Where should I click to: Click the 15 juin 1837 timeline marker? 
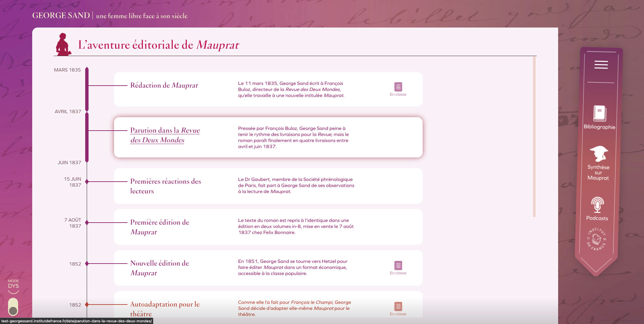point(87,182)
